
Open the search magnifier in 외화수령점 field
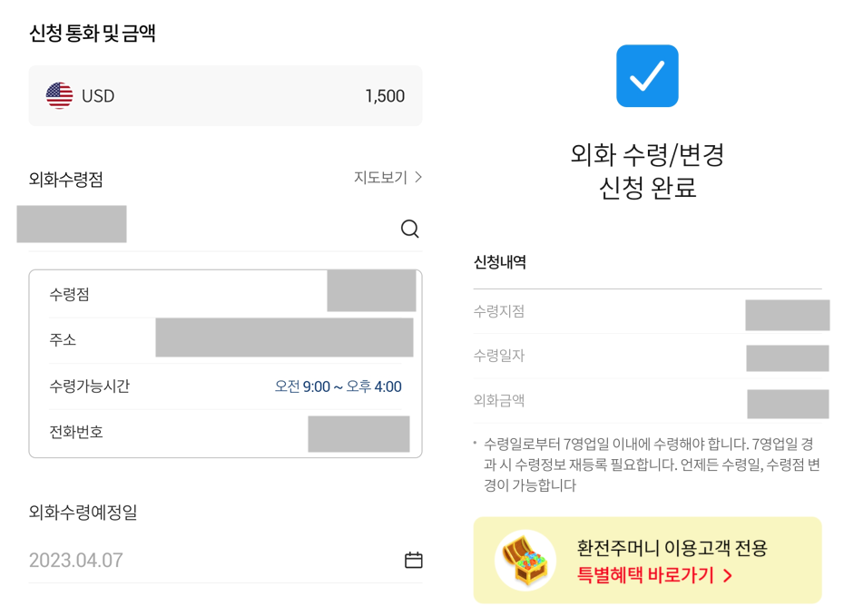[x=410, y=230]
